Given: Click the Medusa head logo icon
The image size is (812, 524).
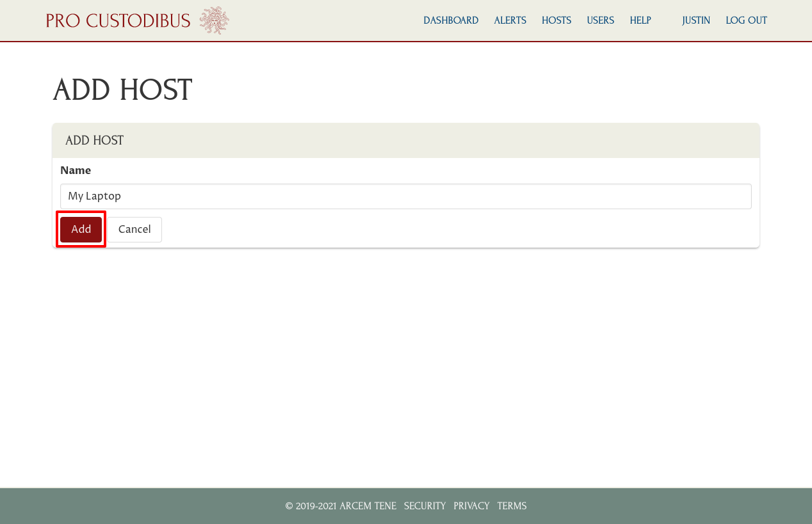Looking at the screenshot, I should 214,20.
